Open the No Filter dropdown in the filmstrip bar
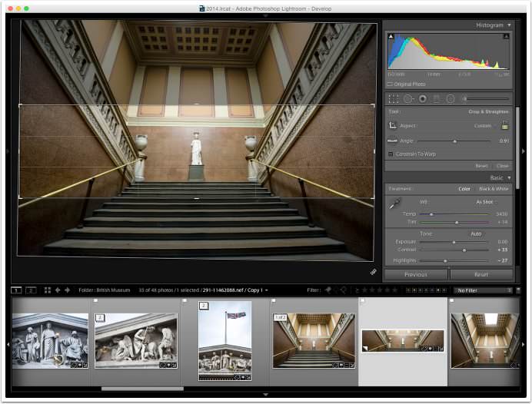532x404 pixels. click(x=483, y=290)
